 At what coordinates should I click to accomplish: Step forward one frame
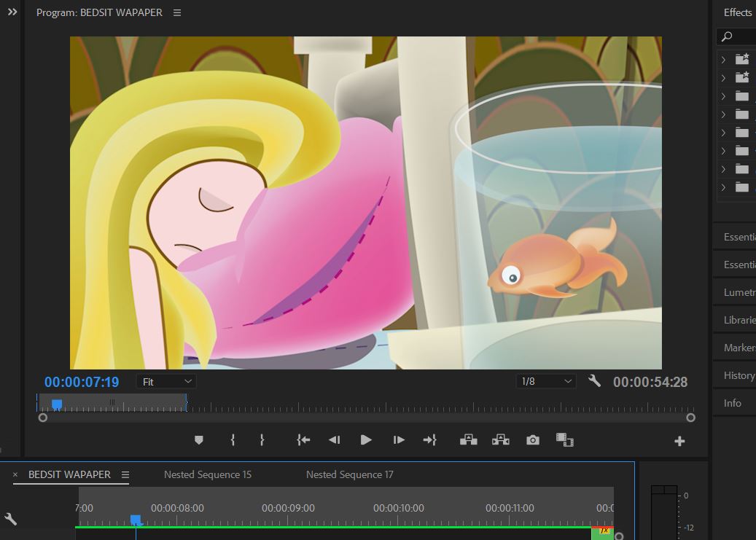pyautogui.click(x=399, y=439)
